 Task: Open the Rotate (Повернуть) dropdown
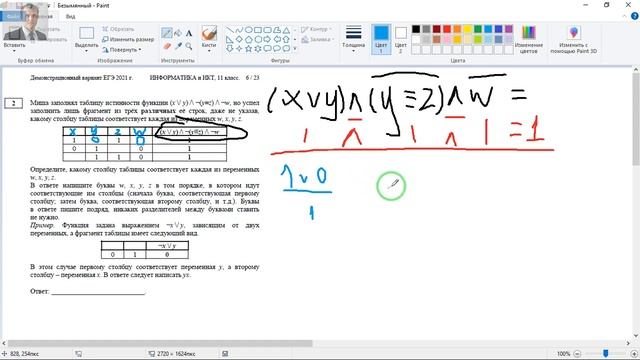[122, 49]
